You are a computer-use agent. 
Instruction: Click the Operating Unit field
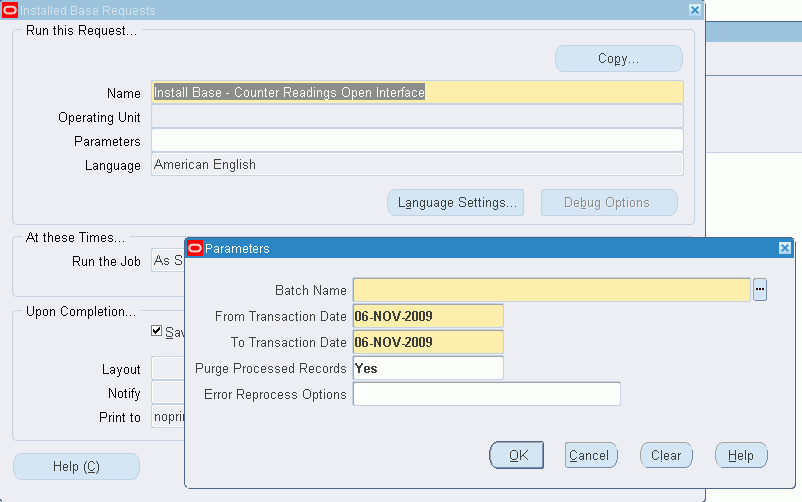point(417,117)
